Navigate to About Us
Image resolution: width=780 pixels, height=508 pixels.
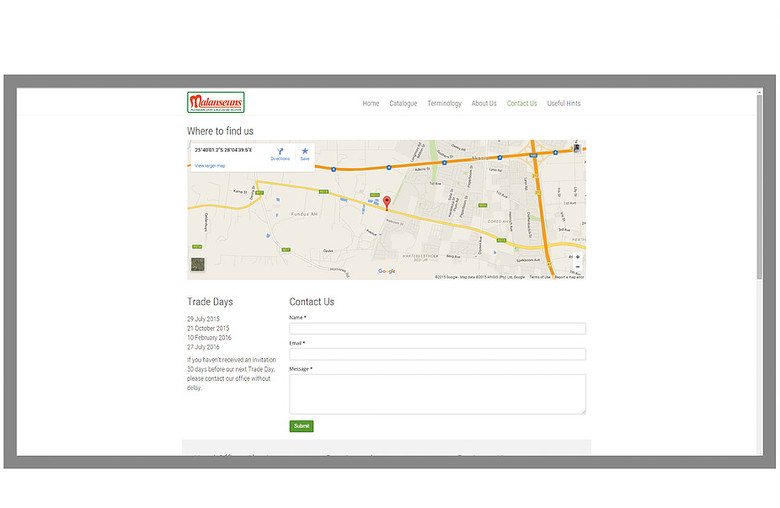pyautogui.click(x=484, y=103)
